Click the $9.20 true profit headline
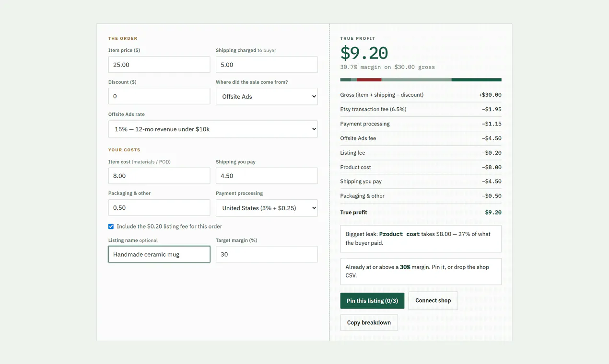This screenshot has width=609, height=364. point(364,53)
